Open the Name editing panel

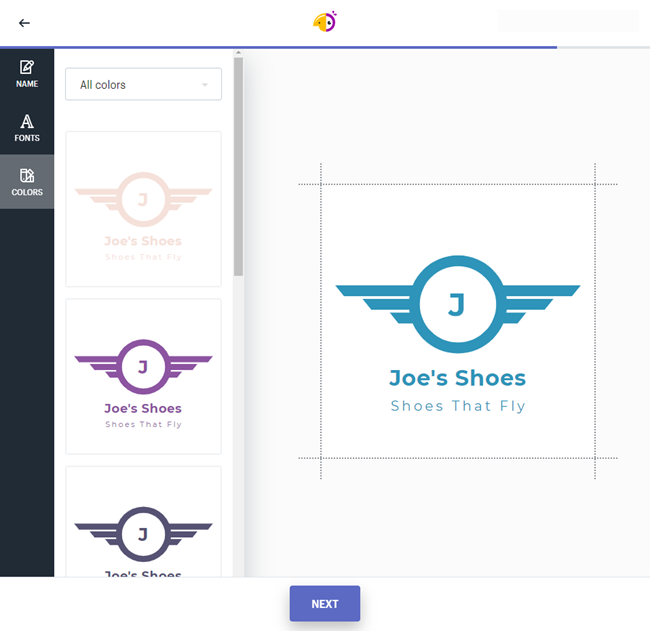27,74
